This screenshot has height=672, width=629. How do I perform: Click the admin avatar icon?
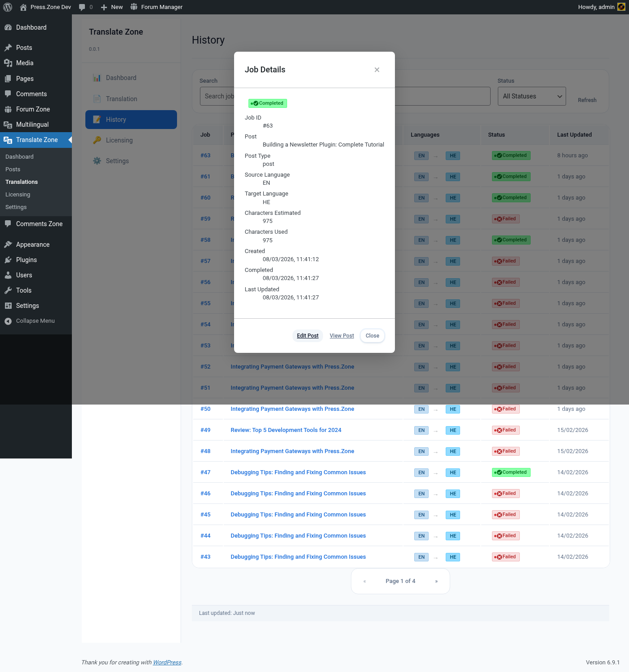coord(621,7)
